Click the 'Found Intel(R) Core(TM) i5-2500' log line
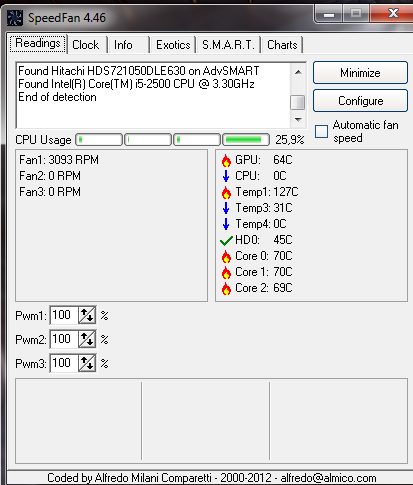 136,84
